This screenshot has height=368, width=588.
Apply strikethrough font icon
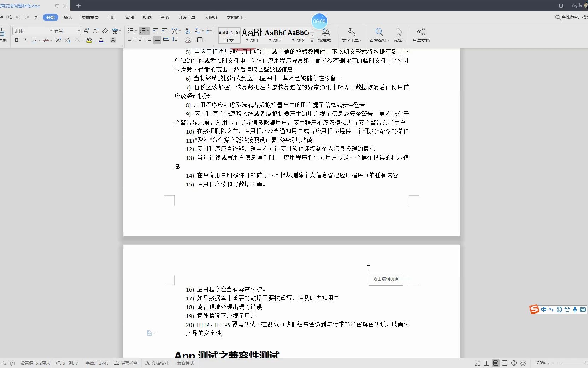[46, 40]
